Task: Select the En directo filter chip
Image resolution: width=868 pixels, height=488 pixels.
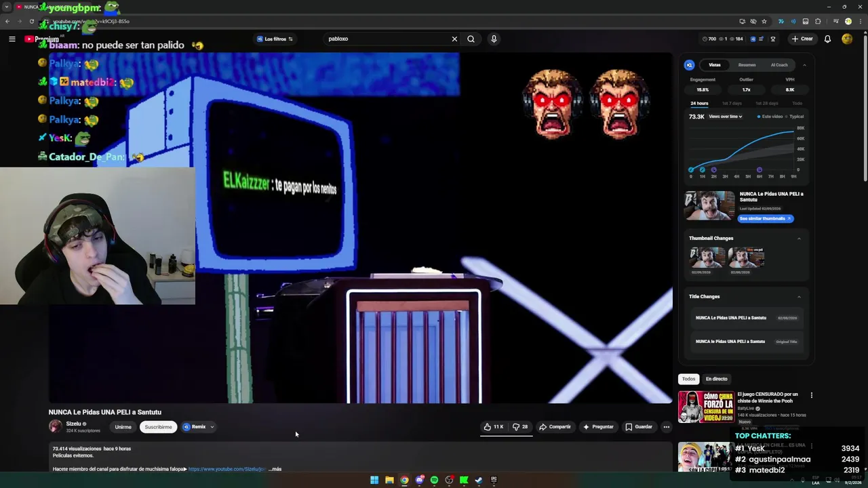Action: click(716, 379)
